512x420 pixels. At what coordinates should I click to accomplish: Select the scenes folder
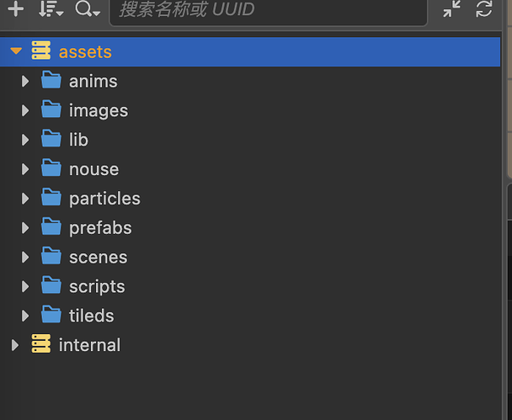[x=98, y=258]
